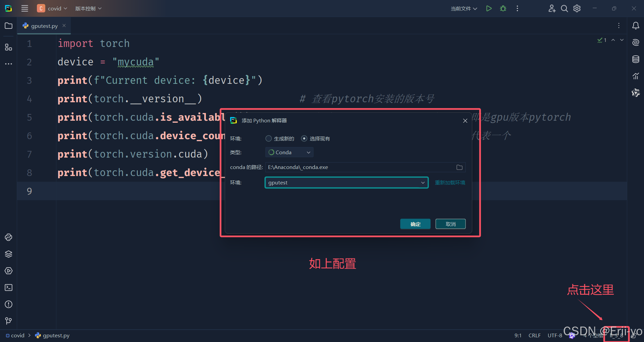This screenshot has height=342, width=644.
Task: Open the Conda 类型 dropdown
Action: pos(289,152)
